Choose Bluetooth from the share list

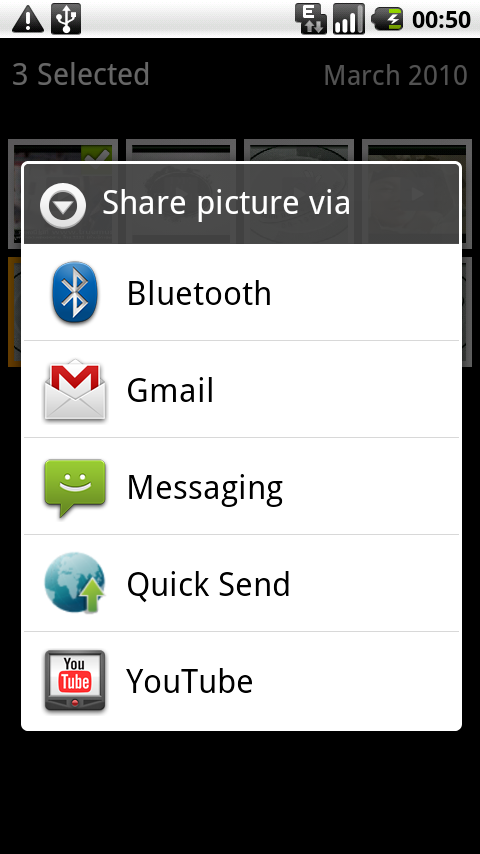(241, 292)
